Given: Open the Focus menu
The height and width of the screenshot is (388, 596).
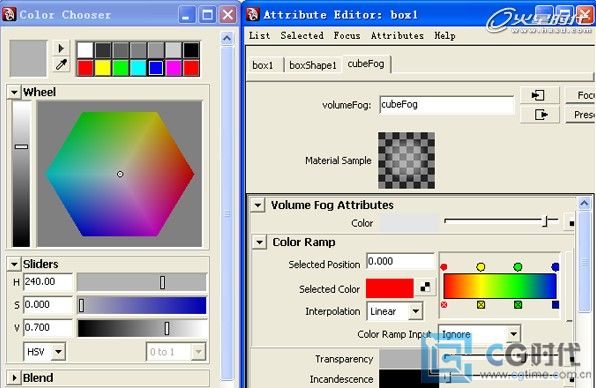Looking at the screenshot, I should click(x=347, y=36).
